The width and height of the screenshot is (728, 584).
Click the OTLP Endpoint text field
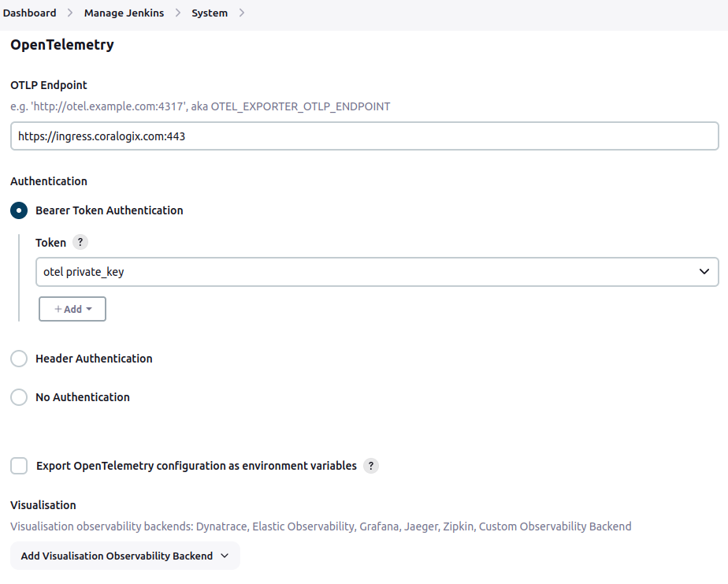pyautogui.click(x=365, y=136)
